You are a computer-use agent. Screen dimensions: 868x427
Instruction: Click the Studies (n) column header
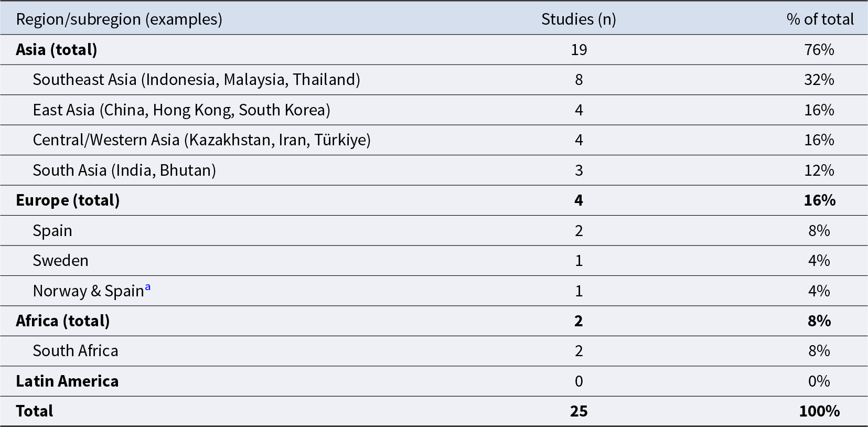click(x=578, y=19)
